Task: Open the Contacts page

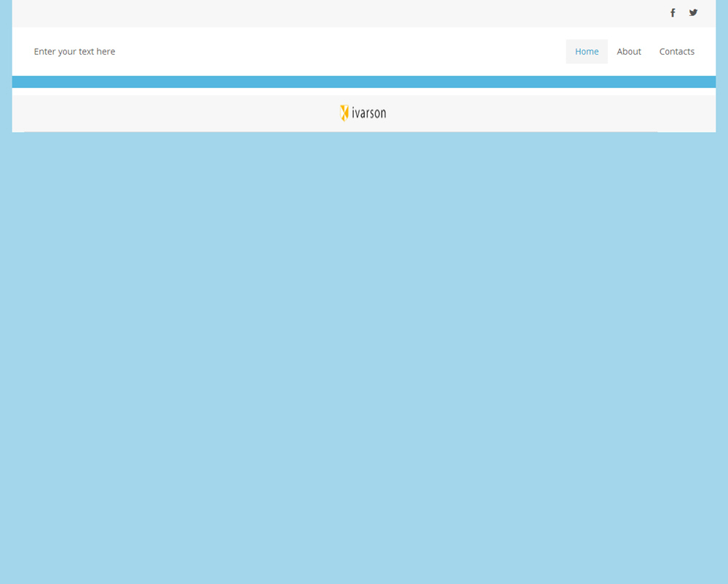Action: click(677, 52)
